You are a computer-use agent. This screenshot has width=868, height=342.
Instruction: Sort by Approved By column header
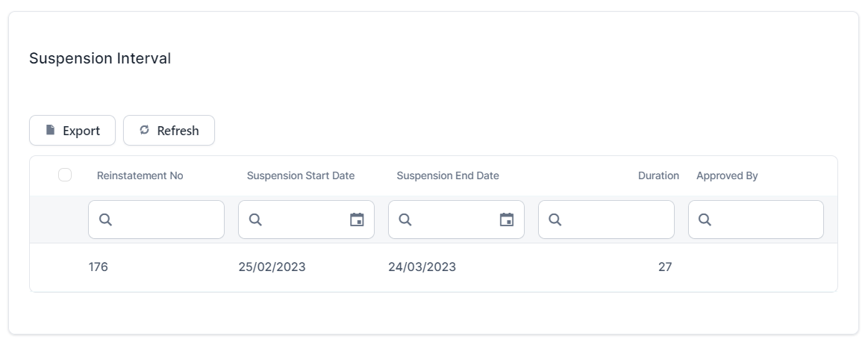727,175
